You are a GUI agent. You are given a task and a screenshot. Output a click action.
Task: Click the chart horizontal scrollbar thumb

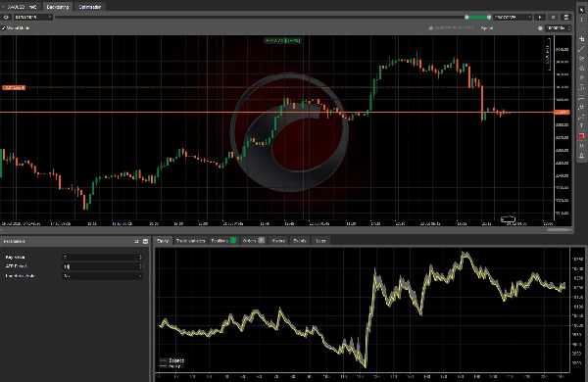click(559, 230)
